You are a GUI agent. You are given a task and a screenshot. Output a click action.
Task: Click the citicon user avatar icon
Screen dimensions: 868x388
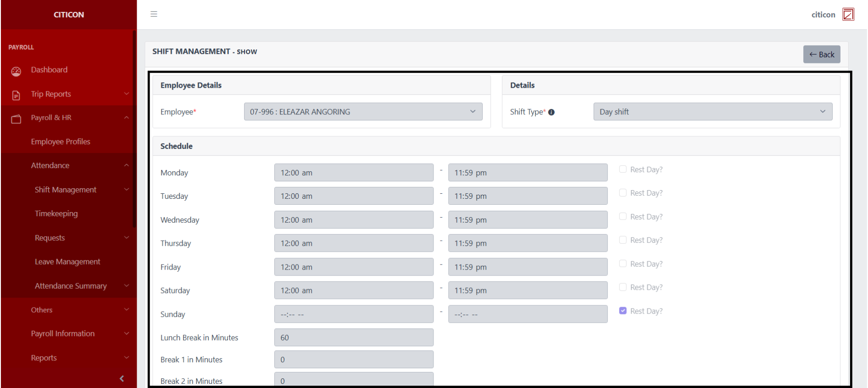[848, 15]
